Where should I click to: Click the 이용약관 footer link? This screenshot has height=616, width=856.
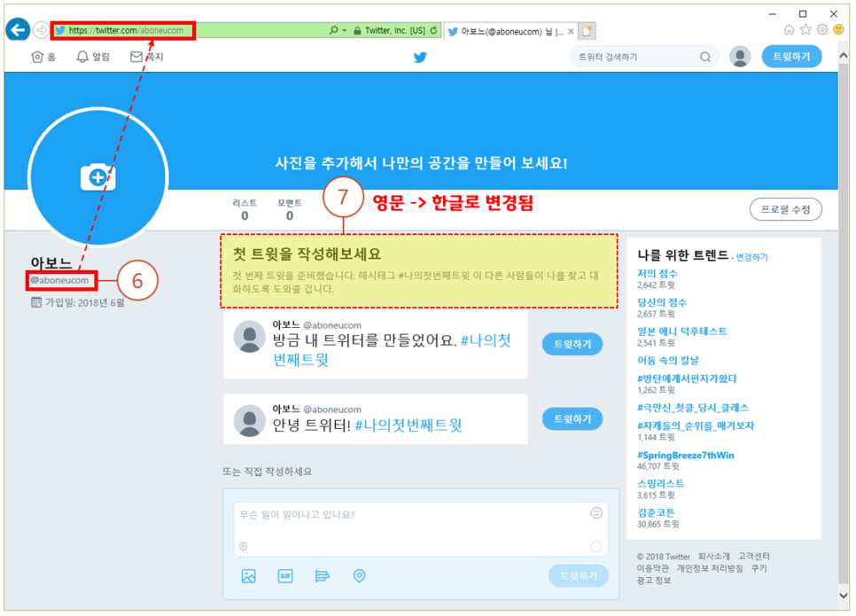pos(652,568)
